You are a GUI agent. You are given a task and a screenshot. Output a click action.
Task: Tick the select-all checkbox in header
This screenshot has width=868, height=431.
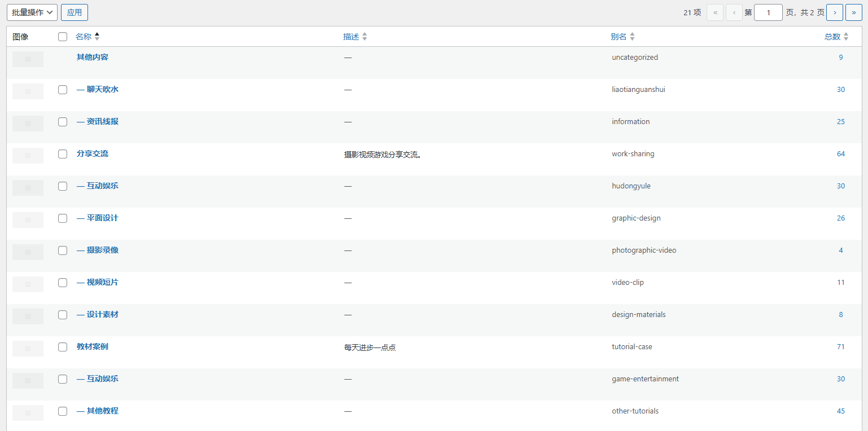[63, 37]
